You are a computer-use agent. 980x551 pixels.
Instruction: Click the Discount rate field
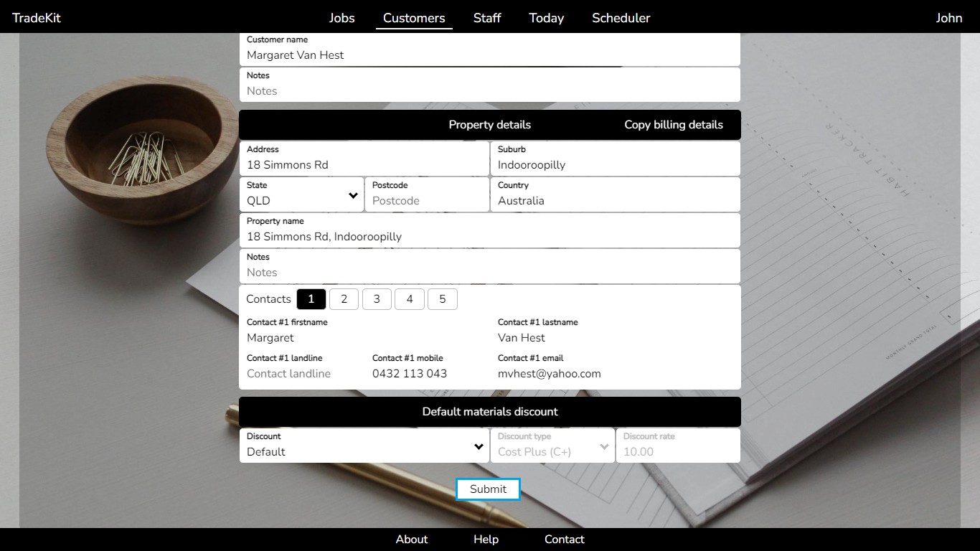[x=678, y=446]
